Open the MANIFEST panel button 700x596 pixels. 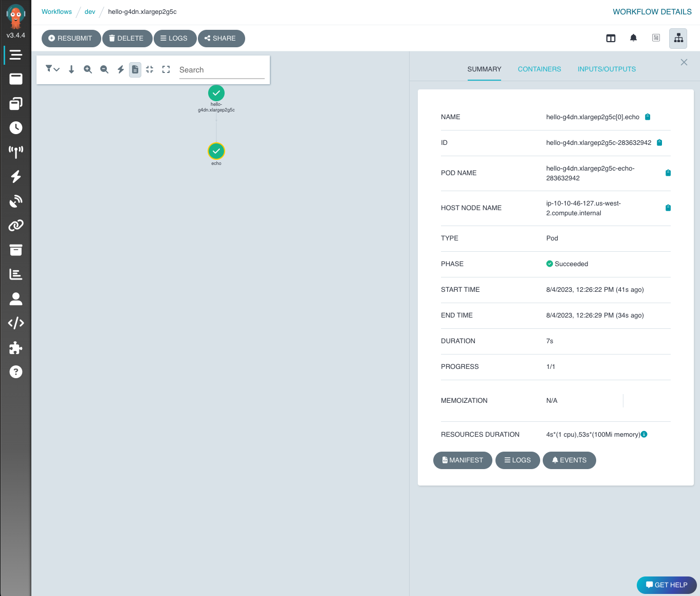click(x=462, y=460)
